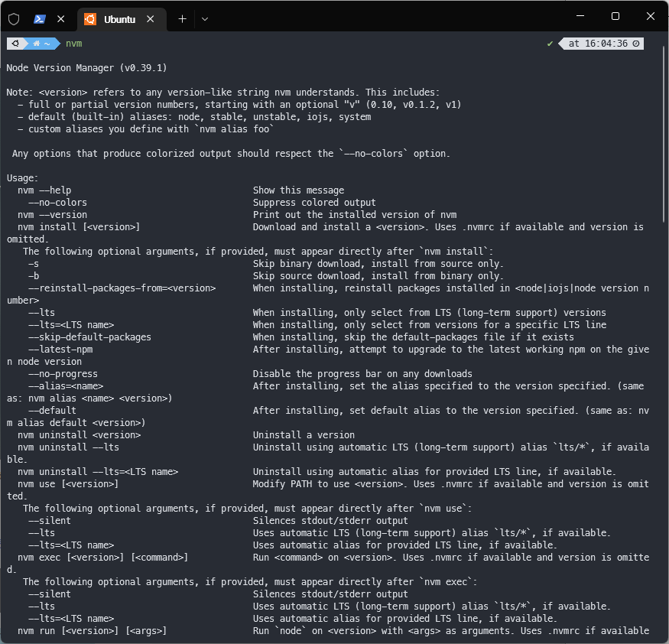Click the '--latest-npm' option
Viewport: 669px width, 644px height.
coord(60,350)
